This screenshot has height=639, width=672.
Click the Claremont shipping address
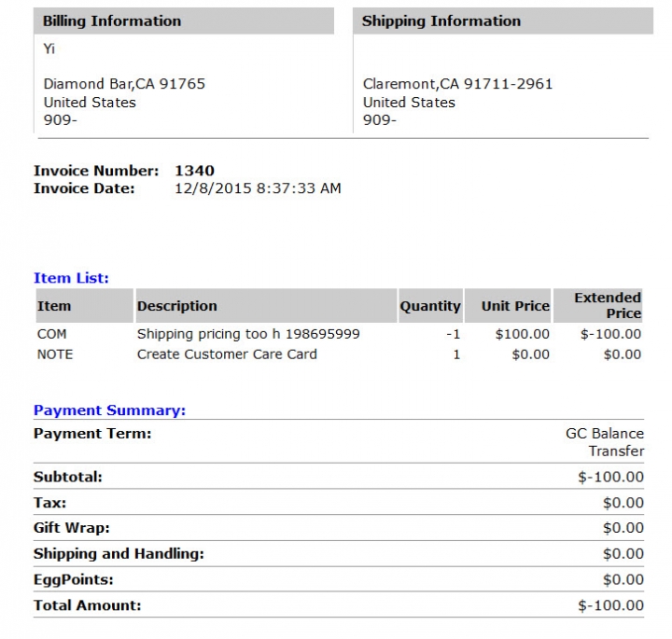point(457,84)
